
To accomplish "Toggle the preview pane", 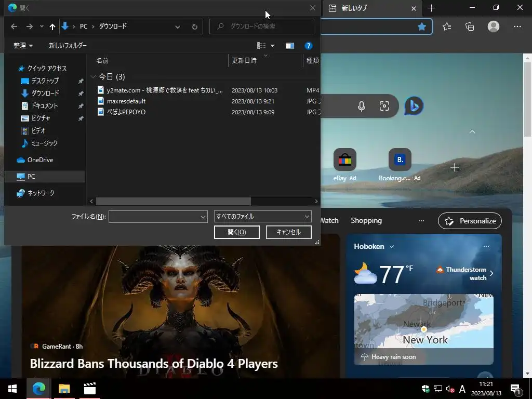I will point(290,46).
